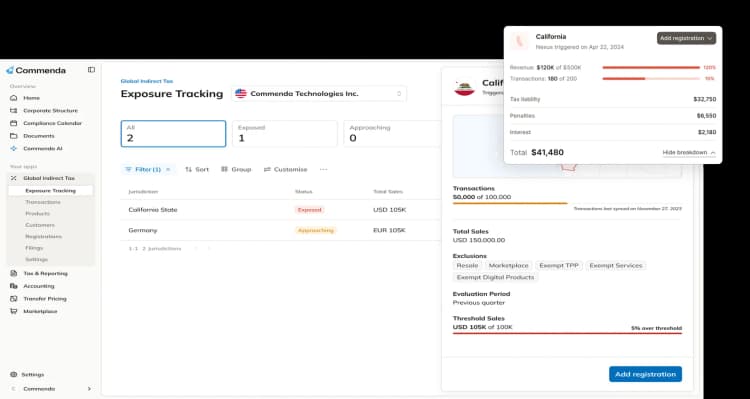Open Settings under Global Indirect Tax

36,259
